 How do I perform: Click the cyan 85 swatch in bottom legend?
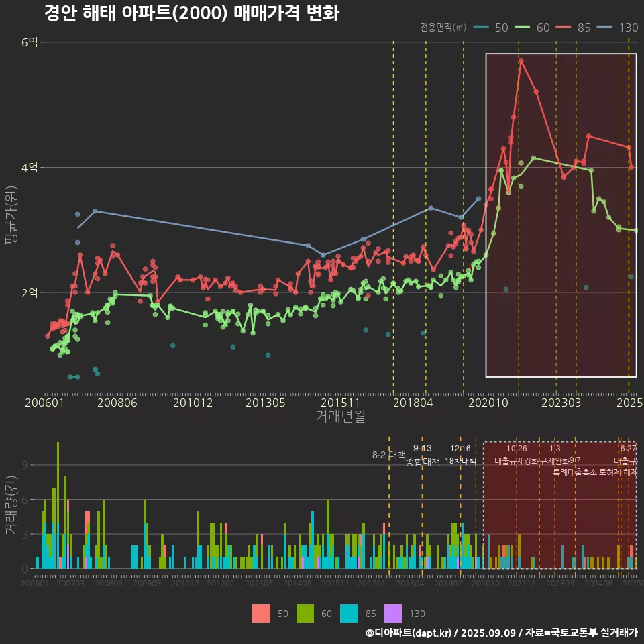349,614
